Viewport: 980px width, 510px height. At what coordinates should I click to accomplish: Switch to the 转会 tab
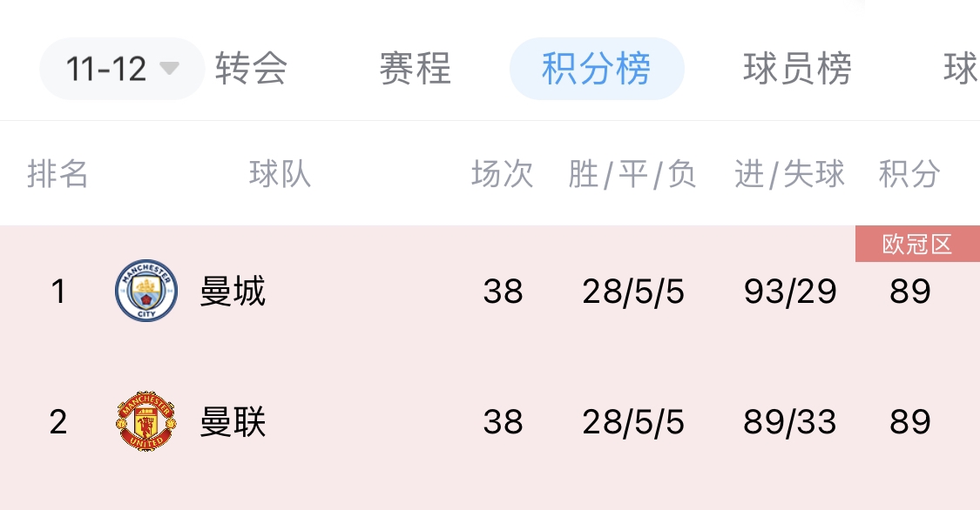pyautogui.click(x=251, y=69)
